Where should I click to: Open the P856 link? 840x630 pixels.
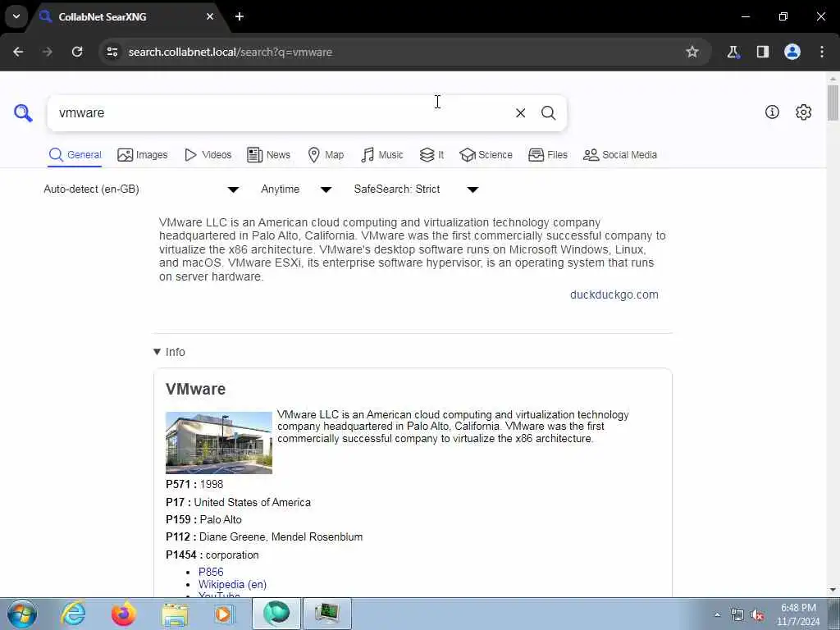point(211,572)
